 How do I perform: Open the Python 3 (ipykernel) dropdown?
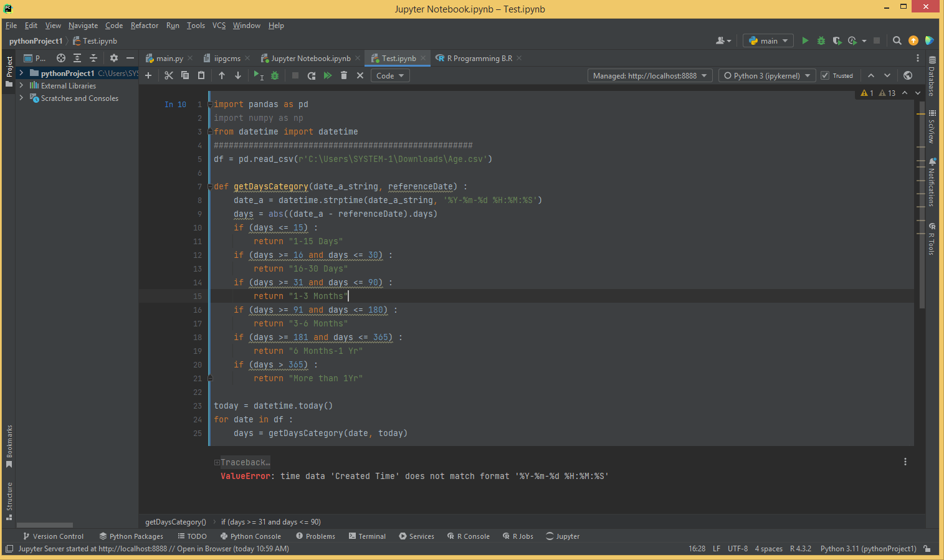click(766, 75)
